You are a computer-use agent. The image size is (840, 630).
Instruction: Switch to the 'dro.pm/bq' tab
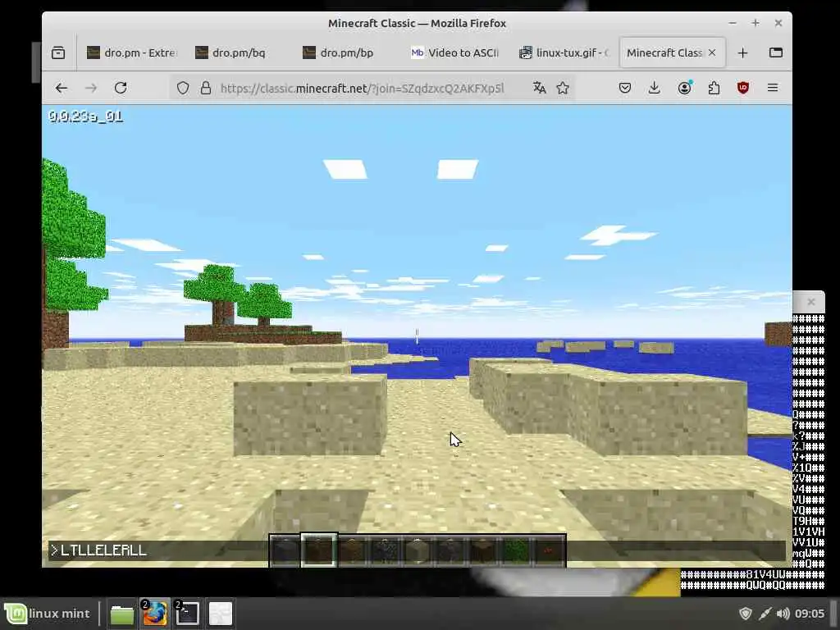pyautogui.click(x=239, y=52)
